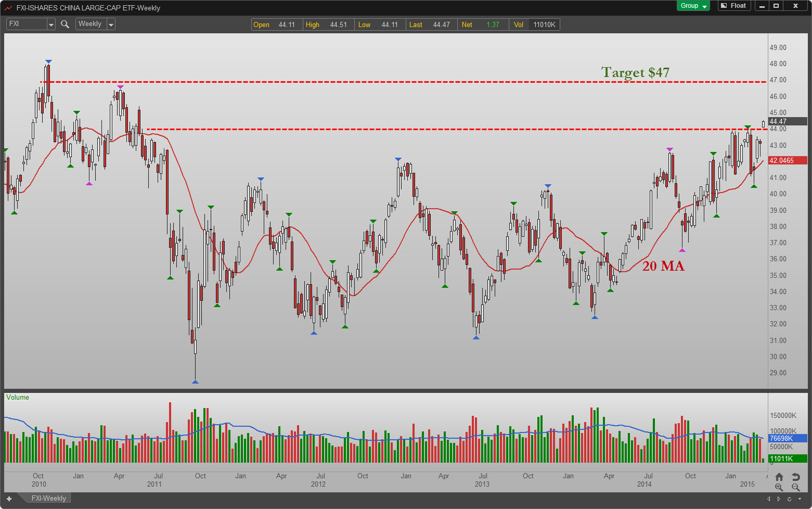
Task: Click the FXI symbol input field
Action: pos(27,24)
